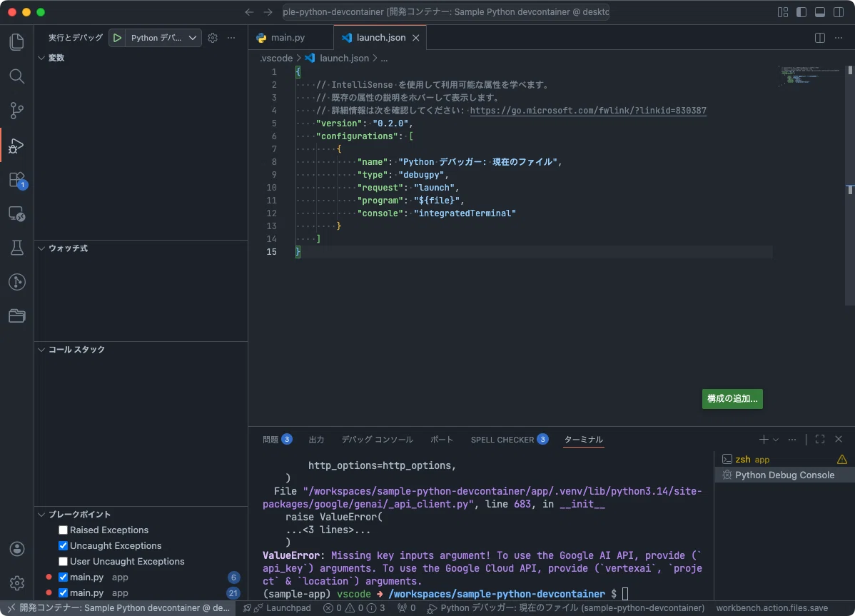
Task: Create a new terminal with plus icon
Action: point(764,440)
